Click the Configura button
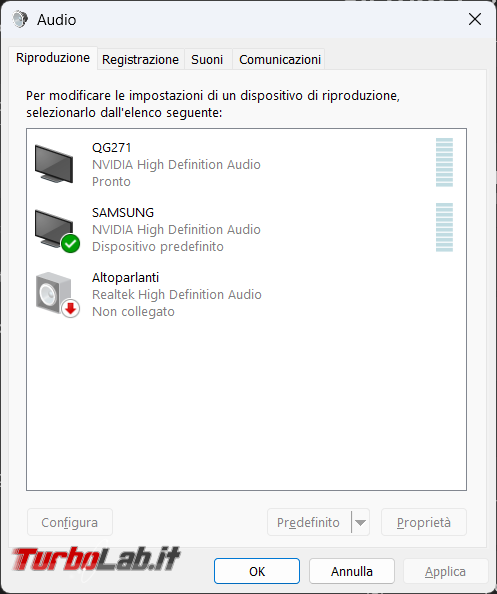 70,522
